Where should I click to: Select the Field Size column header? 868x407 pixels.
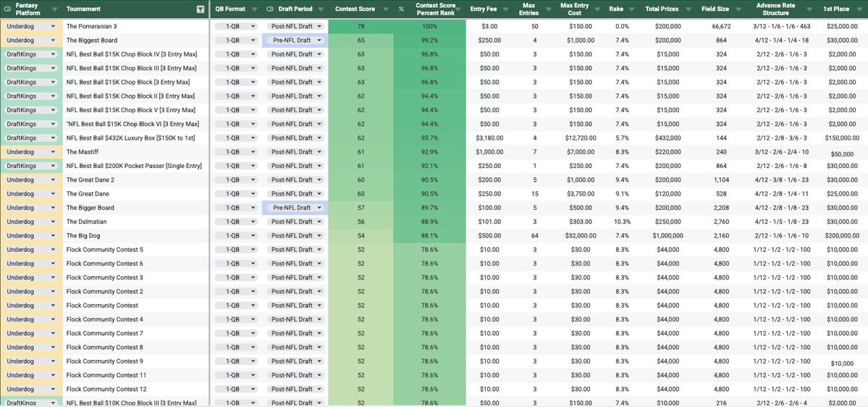[716, 9]
